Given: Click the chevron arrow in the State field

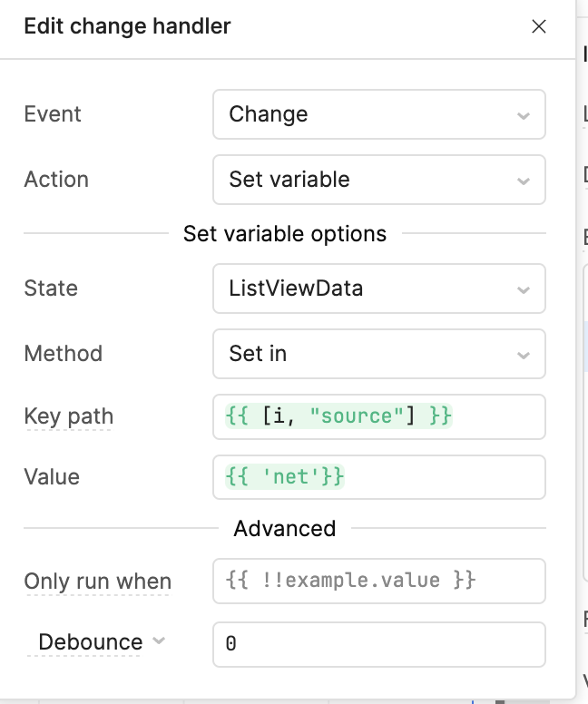Looking at the screenshot, I should pyautogui.click(x=524, y=289).
